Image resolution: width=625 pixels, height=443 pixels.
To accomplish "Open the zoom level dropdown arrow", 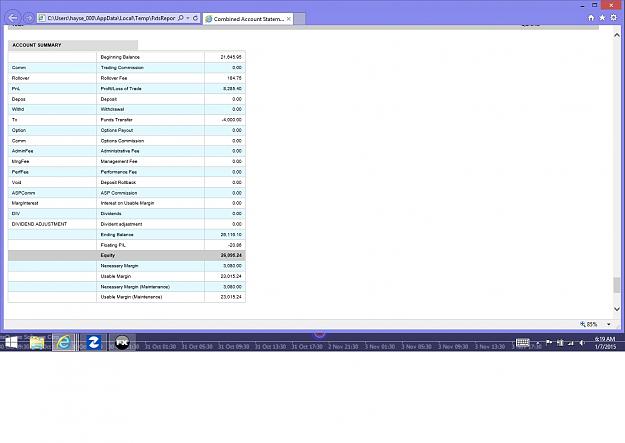I will pos(609,324).
